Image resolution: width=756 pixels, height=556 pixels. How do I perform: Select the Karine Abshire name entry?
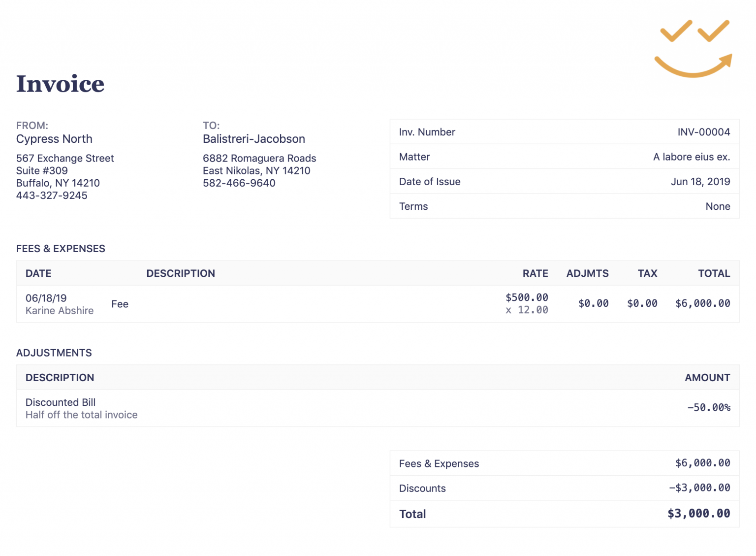click(60, 311)
